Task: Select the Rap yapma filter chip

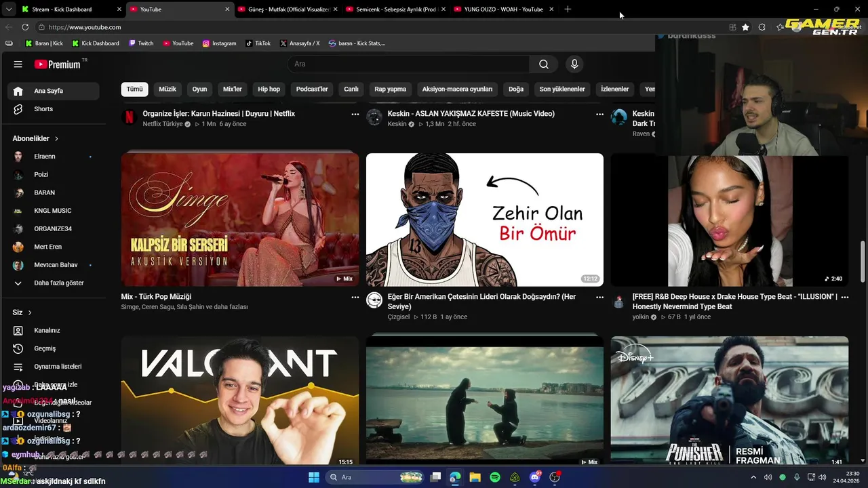Action: click(x=391, y=89)
